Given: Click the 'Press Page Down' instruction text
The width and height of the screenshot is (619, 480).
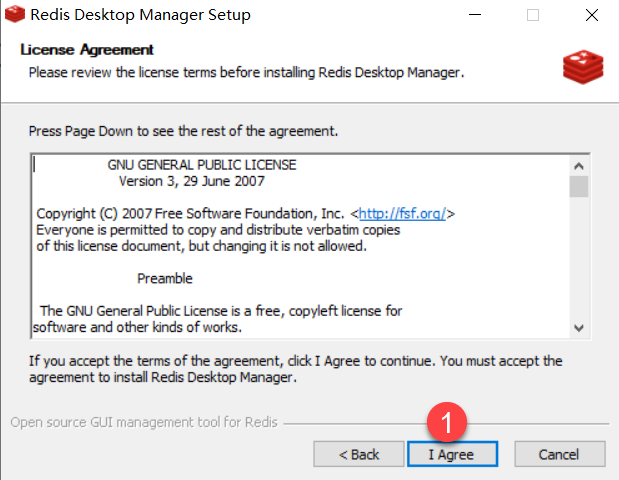Looking at the screenshot, I should click(x=184, y=131).
